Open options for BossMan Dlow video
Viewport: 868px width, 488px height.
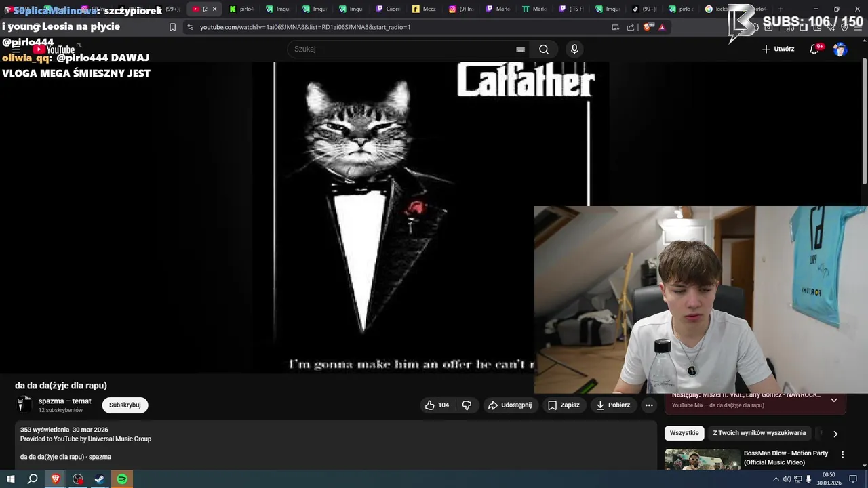tap(843, 455)
